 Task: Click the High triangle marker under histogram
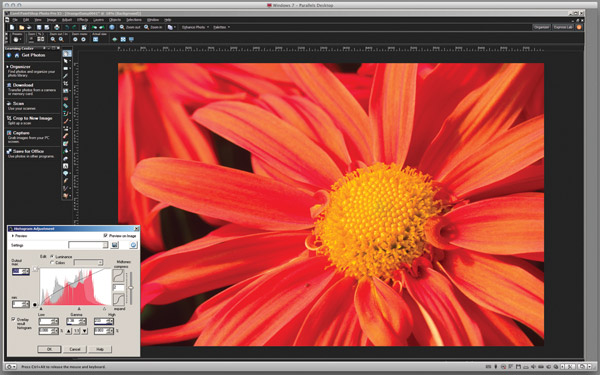coord(104,308)
